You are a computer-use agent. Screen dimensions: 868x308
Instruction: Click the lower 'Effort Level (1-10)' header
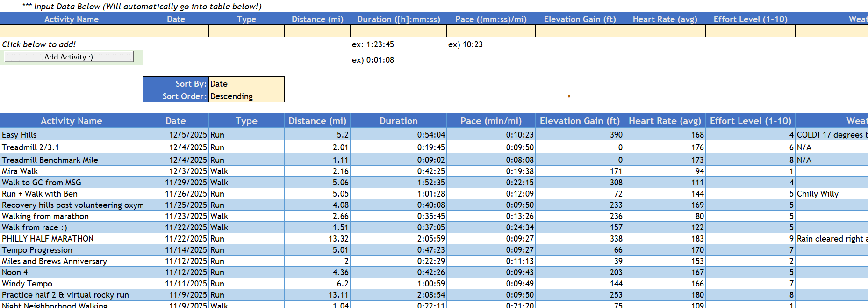(750, 121)
